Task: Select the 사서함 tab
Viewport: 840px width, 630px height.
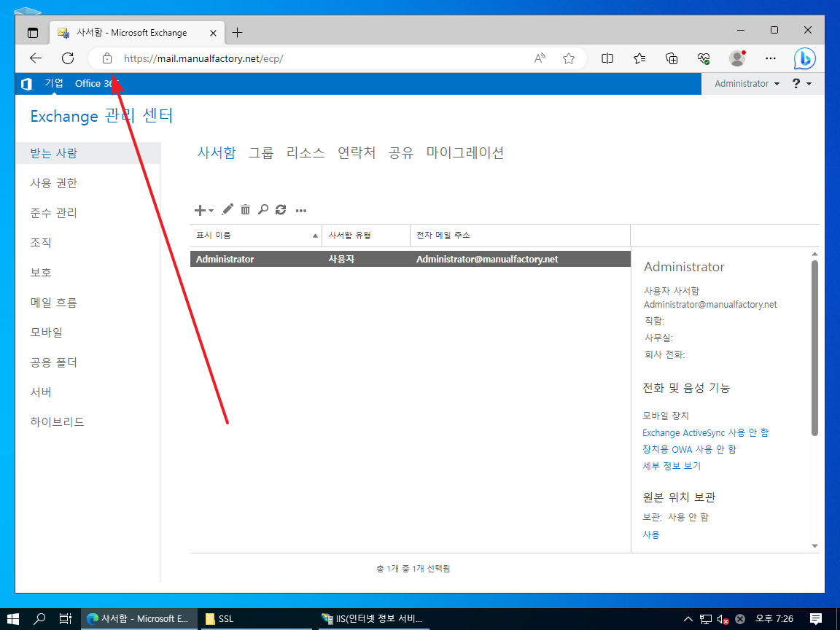Action: [x=217, y=152]
